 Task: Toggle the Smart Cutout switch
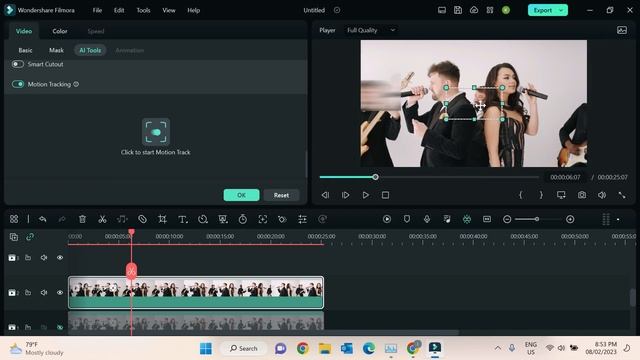point(18,64)
